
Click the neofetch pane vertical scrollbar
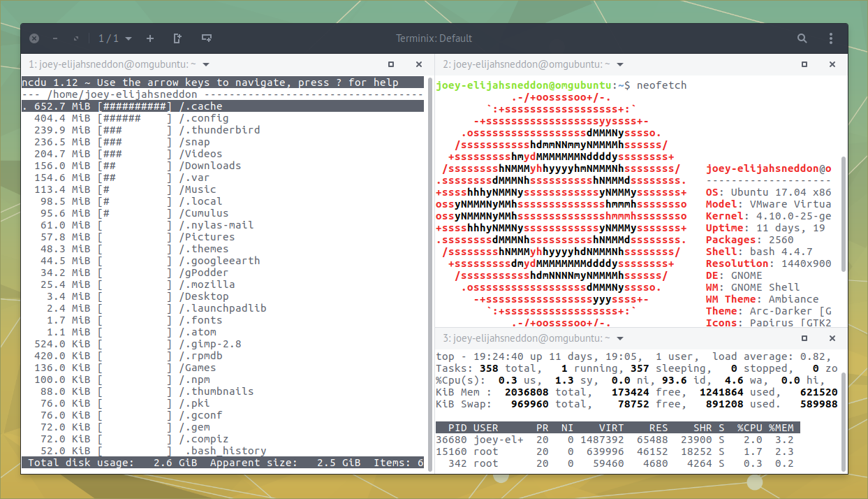(843, 214)
